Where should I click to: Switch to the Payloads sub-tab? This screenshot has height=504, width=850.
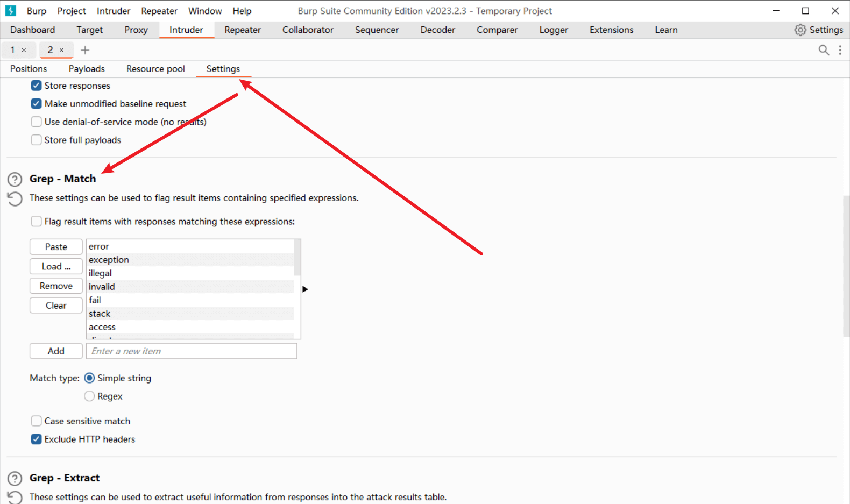(87, 69)
